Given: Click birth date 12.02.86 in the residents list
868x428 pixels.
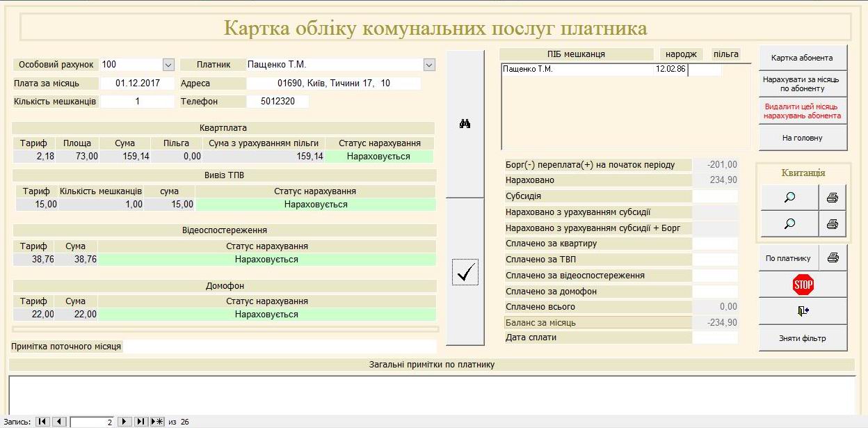Looking at the screenshot, I should (670, 70).
